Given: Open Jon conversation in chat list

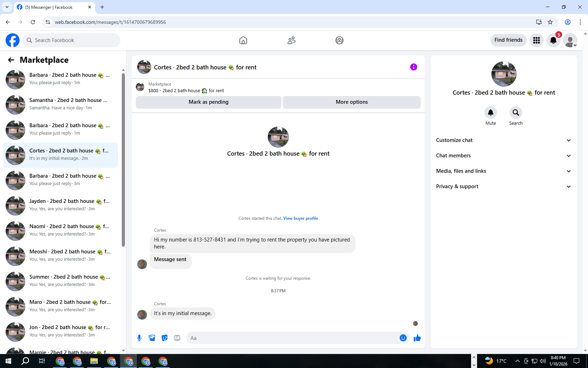Looking at the screenshot, I should pyautogui.click(x=60, y=332).
